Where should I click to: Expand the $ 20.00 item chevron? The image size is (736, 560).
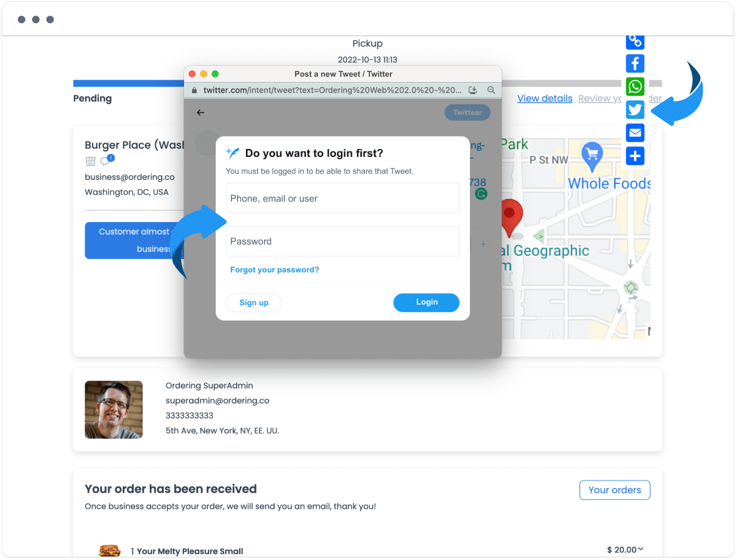click(641, 549)
